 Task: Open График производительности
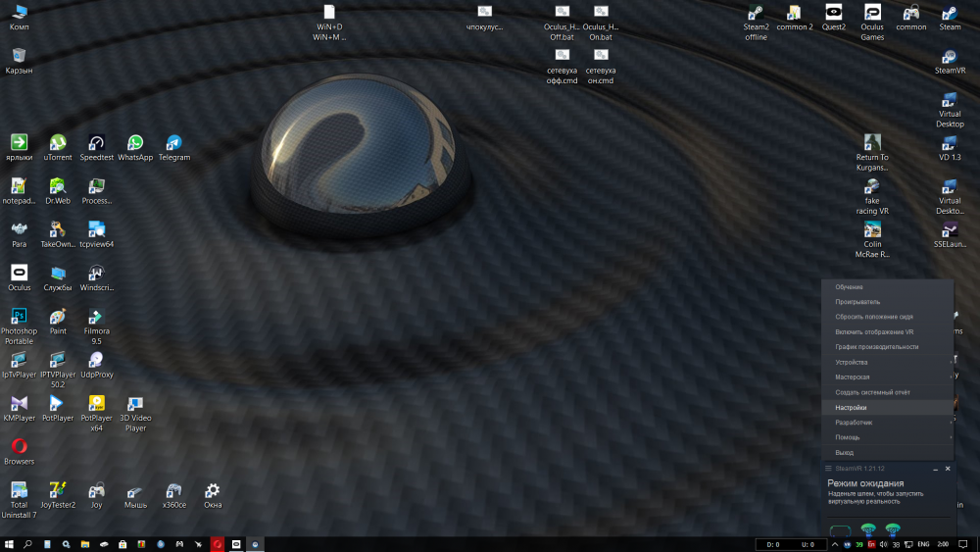coord(888,347)
